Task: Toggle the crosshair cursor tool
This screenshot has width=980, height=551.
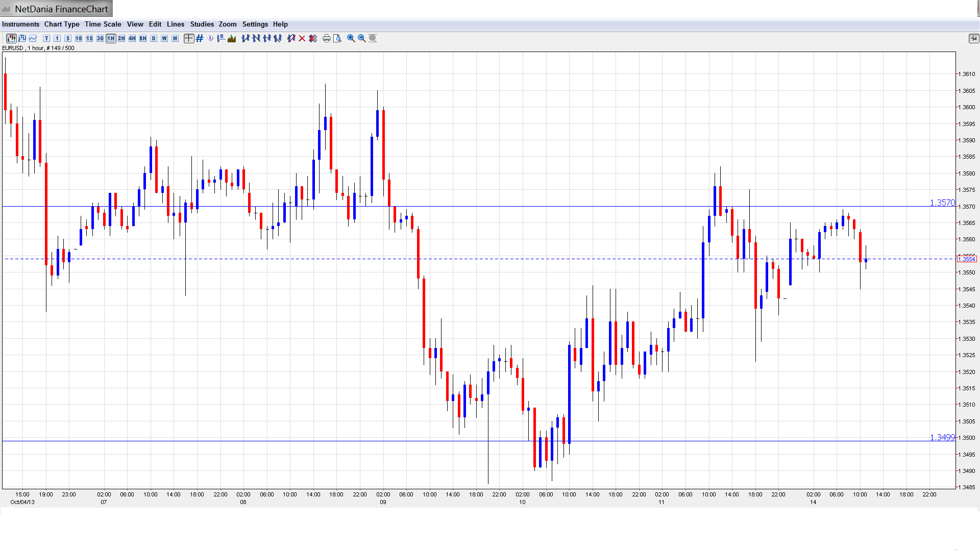Action: (x=188, y=38)
